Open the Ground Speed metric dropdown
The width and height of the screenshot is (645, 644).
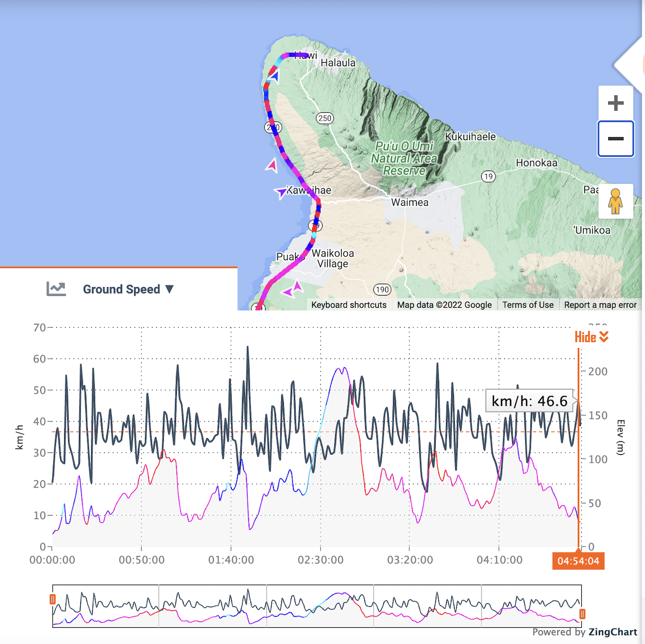click(x=122, y=289)
